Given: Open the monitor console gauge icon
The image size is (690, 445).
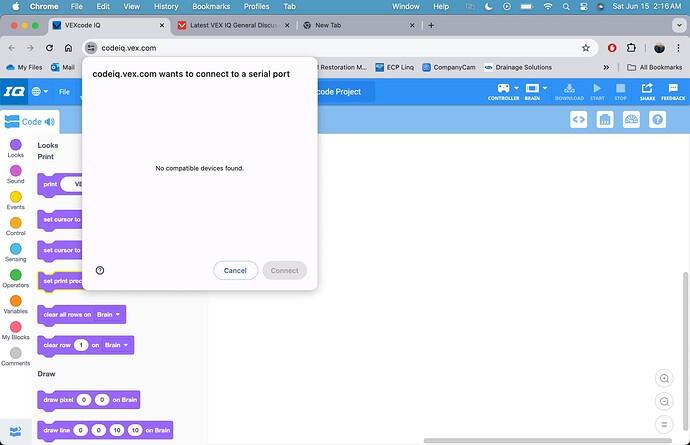Looking at the screenshot, I should click(x=630, y=120).
